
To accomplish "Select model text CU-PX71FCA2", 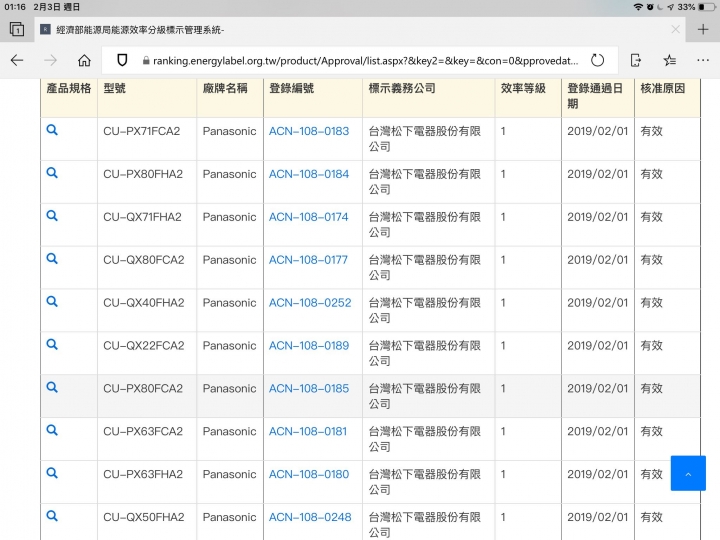I will [141, 131].
